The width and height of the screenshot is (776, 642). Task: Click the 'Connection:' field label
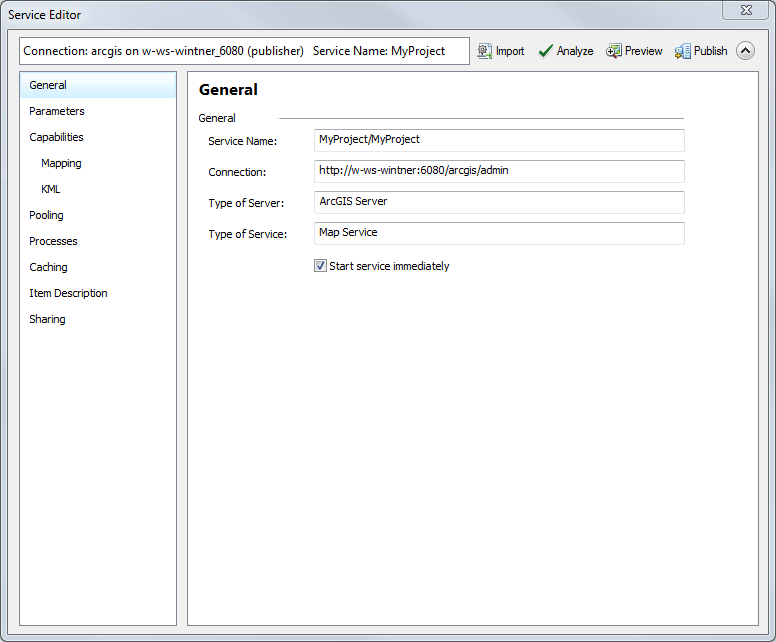click(237, 172)
